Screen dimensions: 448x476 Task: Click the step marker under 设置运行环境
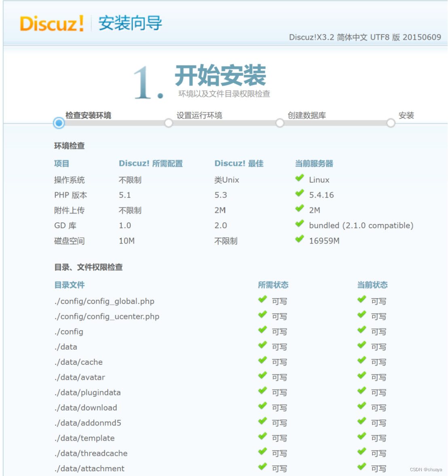[169, 123]
